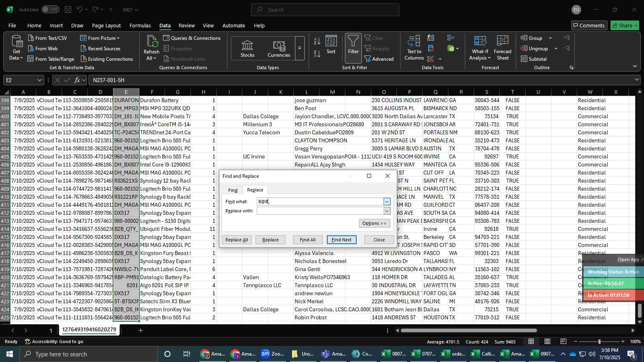Sort A to Z ascending

317,41
